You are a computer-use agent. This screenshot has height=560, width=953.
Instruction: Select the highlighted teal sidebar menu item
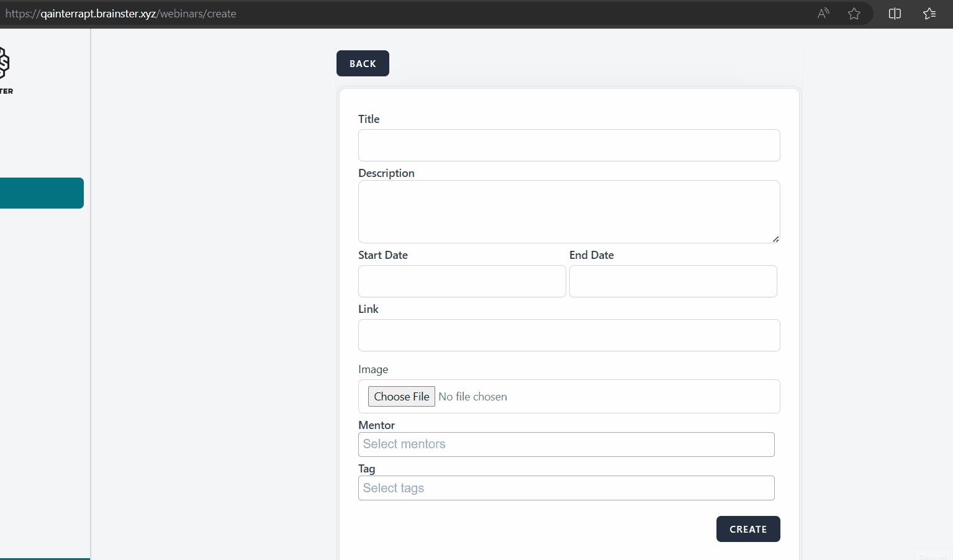tap(41, 193)
